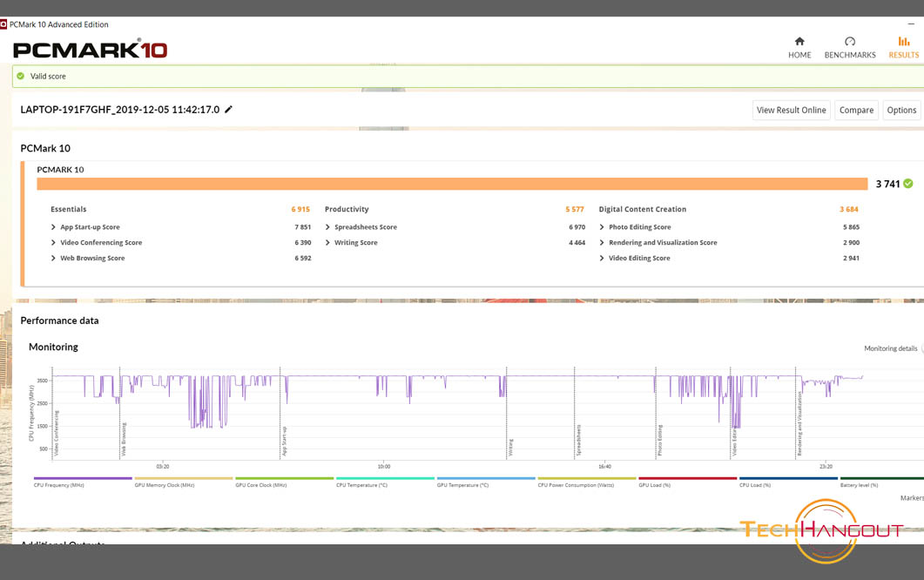Click the App Start-up value 7 851
Image resolution: width=924 pixels, height=580 pixels.
click(303, 227)
